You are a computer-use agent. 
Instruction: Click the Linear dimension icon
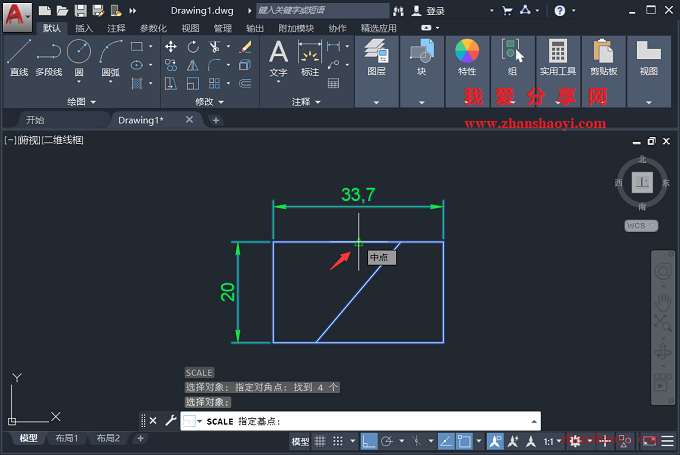pos(333,46)
